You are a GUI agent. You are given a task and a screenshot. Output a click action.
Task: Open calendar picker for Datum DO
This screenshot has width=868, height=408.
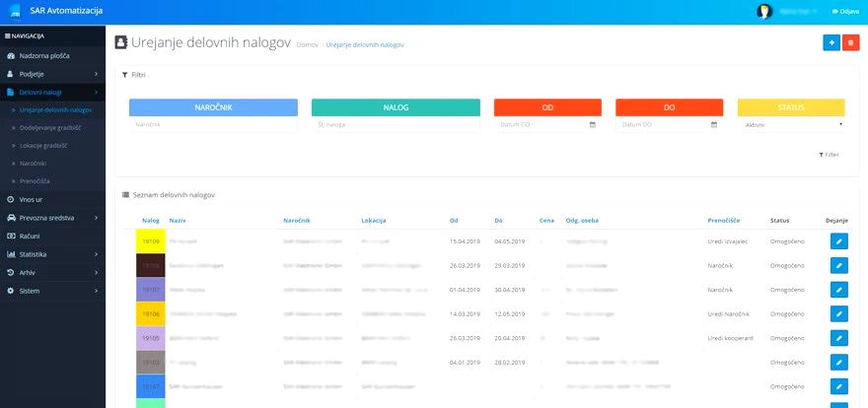click(714, 125)
